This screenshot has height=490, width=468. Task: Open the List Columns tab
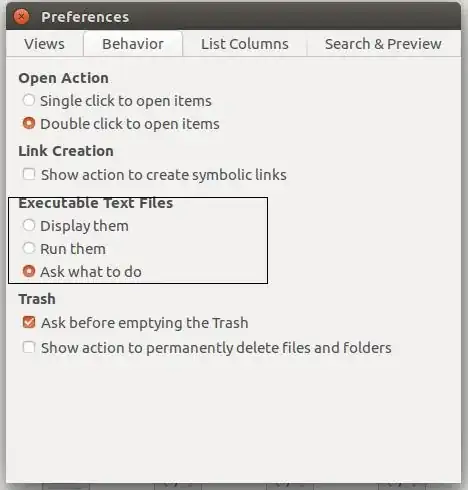tap(245, 44)
